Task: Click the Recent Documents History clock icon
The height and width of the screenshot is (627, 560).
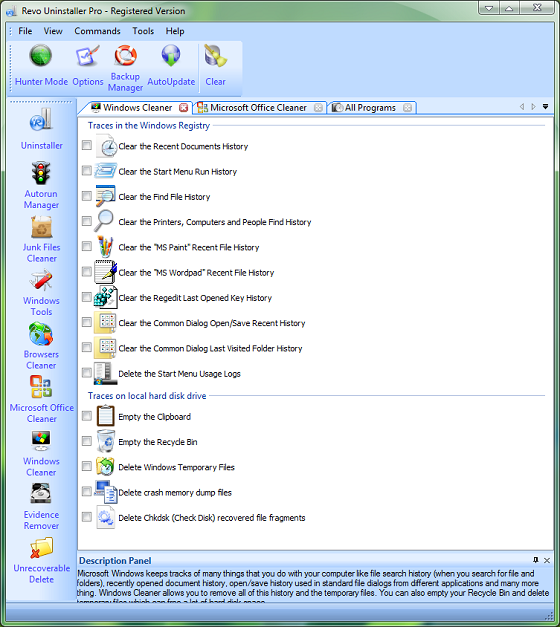Action: click(106, 146)
